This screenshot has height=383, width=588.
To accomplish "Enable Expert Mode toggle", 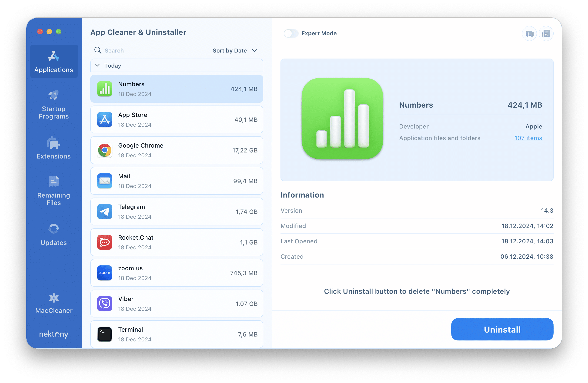I will pos(291,33).
